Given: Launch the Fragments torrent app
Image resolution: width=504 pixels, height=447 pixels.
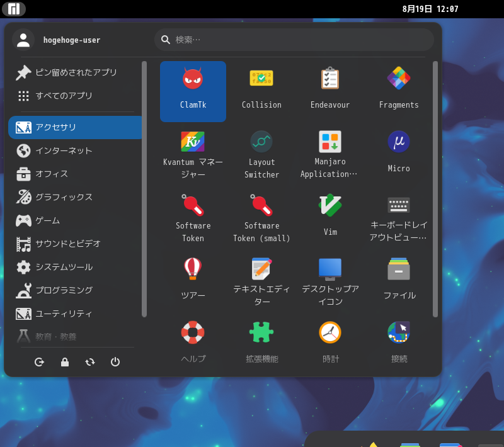Looking at the screenshot, I should tap(399, 91).
